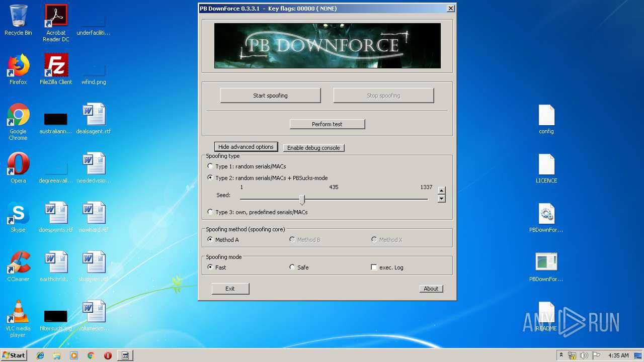Click PB DownForce taskbar button
This screenshot has height=362, width=644.
(125, 355)
